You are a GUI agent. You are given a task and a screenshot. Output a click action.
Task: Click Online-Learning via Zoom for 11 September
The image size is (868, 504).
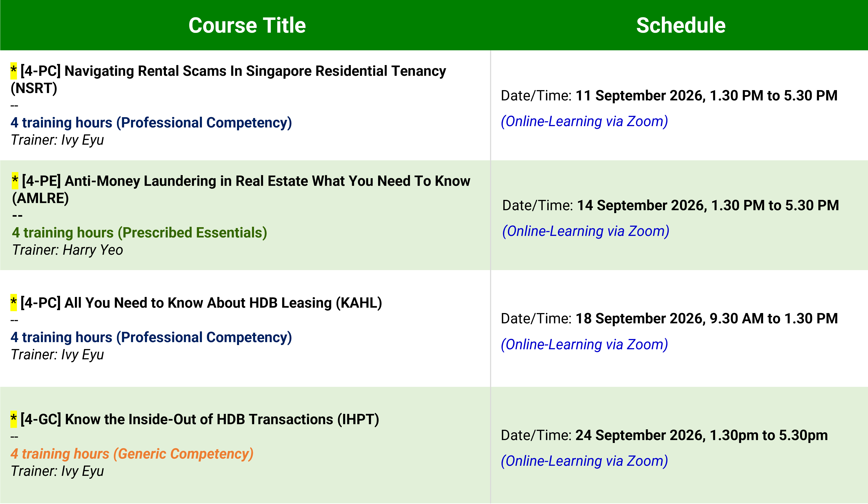click(x=584, y=121)
